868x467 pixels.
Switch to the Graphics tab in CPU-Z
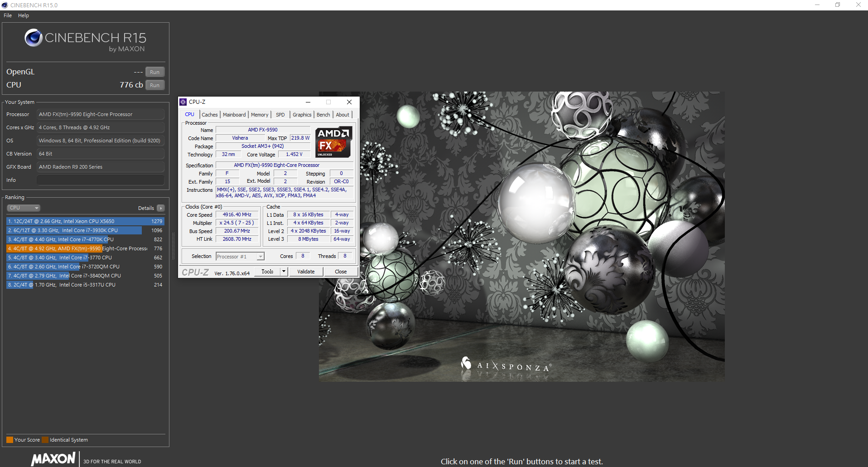[x=302, y=115]
